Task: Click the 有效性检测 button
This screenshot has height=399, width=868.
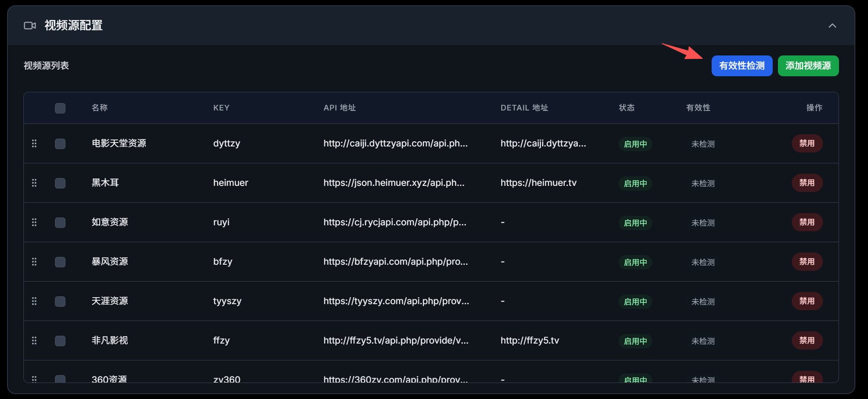Action: coord(742,66)
